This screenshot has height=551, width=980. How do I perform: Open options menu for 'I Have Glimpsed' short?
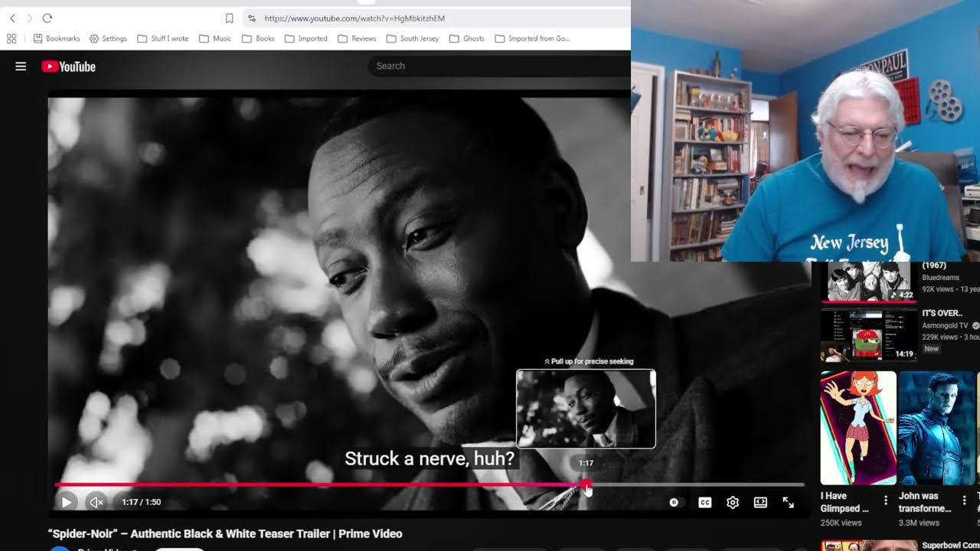[x=886, y=500]
